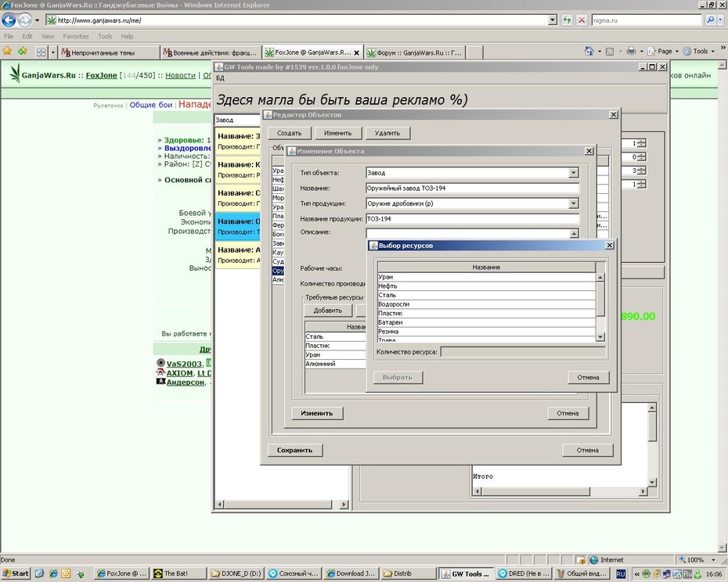Viewport: 728px width, 582px height.
Task: Click Создать button in object editor
Action: (x=290, y=133)
